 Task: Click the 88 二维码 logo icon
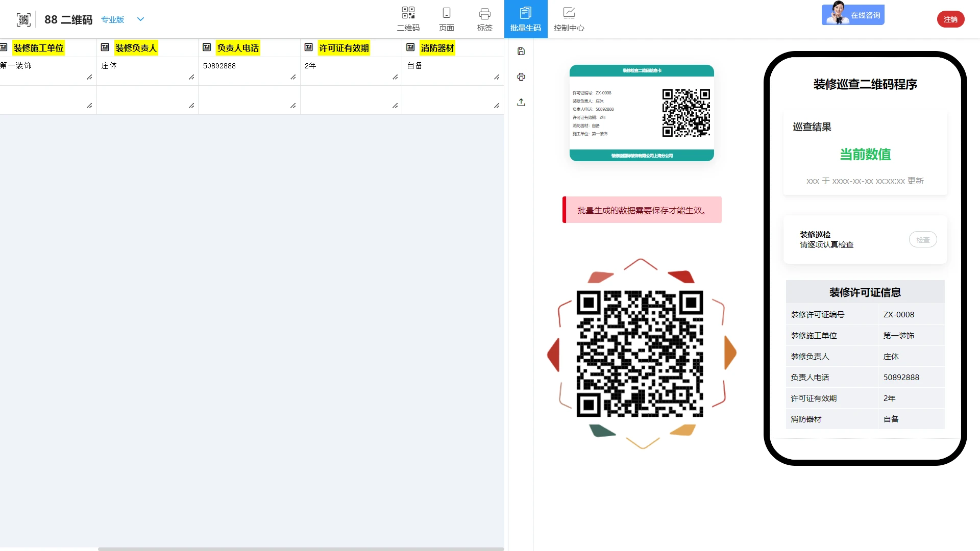[23, 19]
